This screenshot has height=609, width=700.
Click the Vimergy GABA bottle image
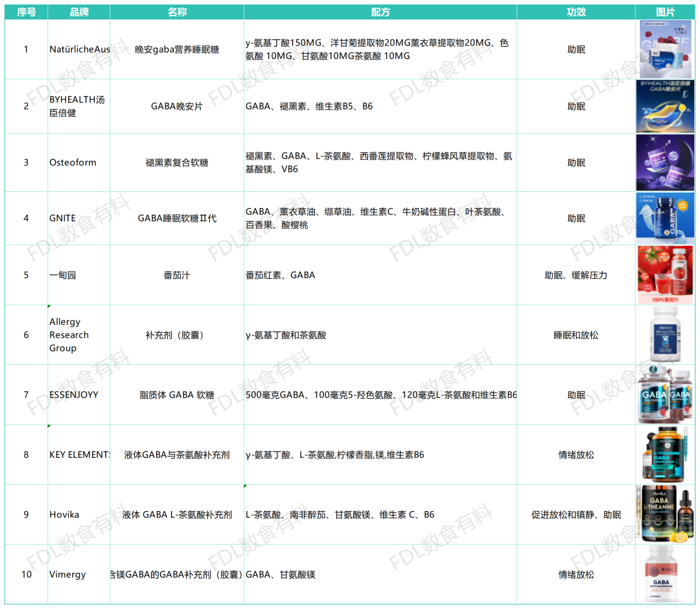(665, 575)
